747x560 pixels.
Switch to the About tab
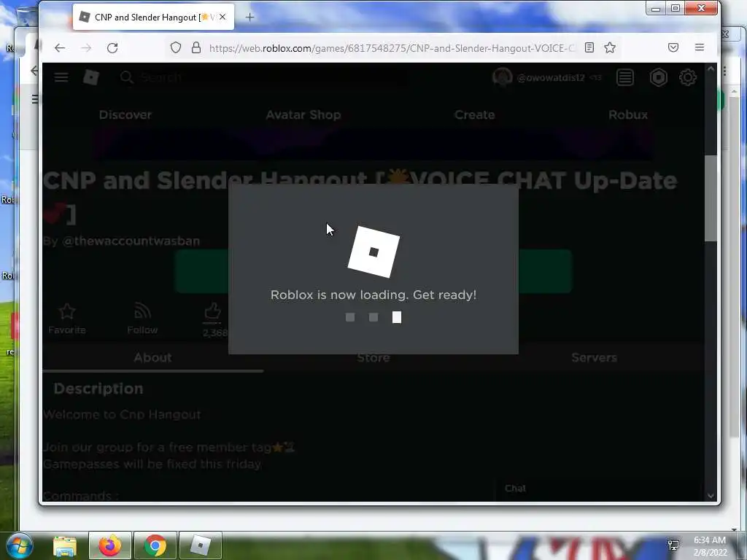coord(153,357)
